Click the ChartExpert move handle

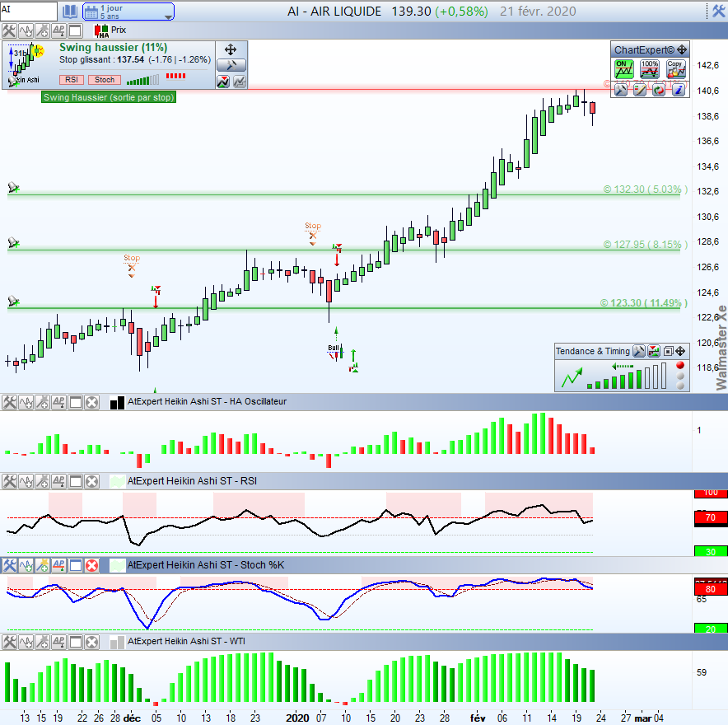682,49
